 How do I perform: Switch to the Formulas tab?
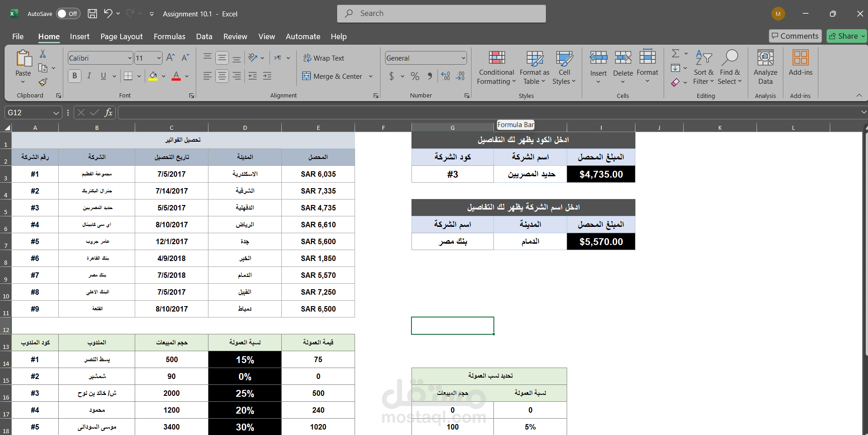169,36
